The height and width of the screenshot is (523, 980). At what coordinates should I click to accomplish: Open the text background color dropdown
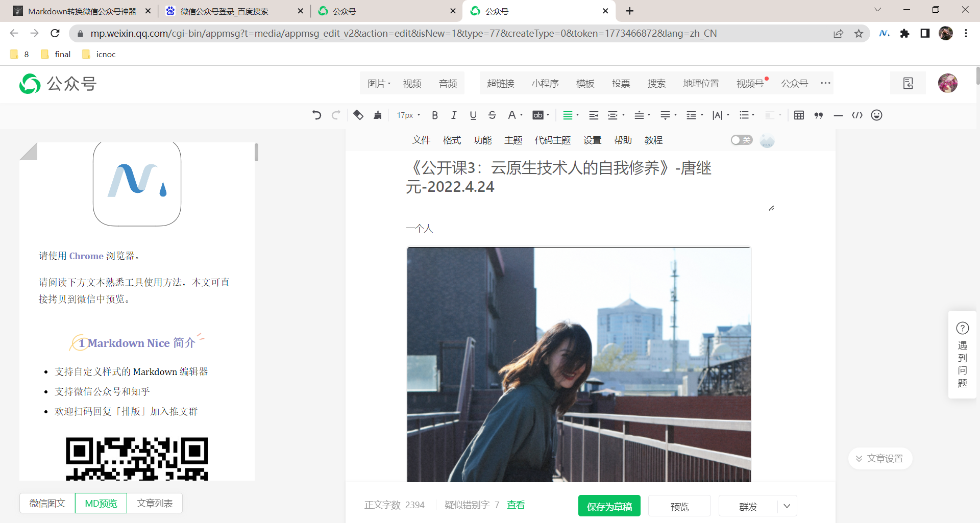pyautogui.click(x=541, y=115)
